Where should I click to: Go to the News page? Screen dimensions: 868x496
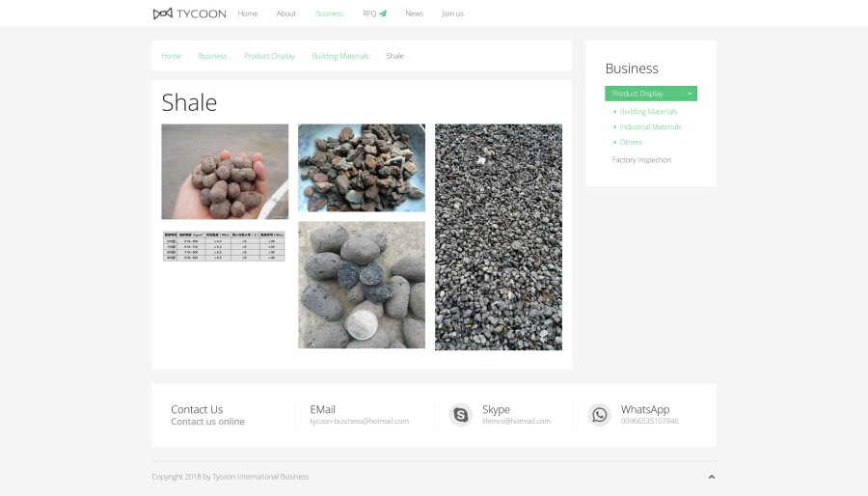coord(414,14)
